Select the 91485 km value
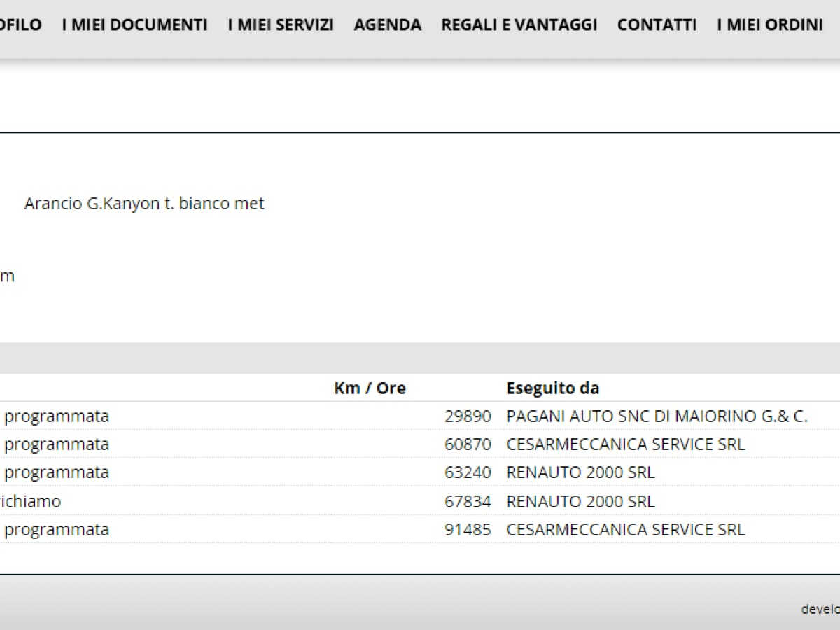 pos(468,529)
